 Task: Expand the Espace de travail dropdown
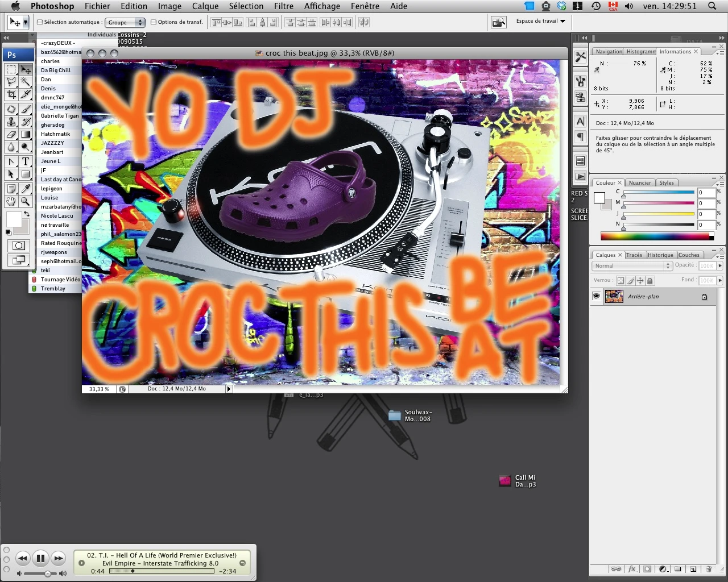pos(540,21)
